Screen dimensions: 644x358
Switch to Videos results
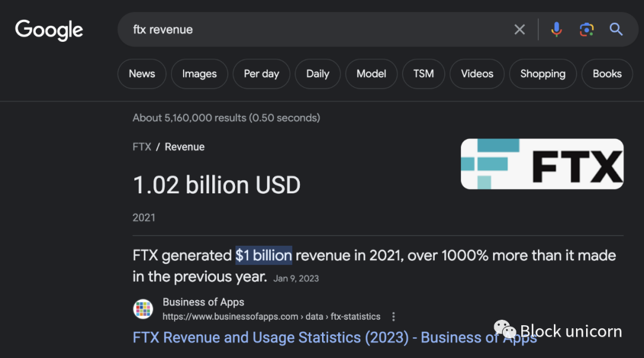pyautogui.click(x=477, y=74)
